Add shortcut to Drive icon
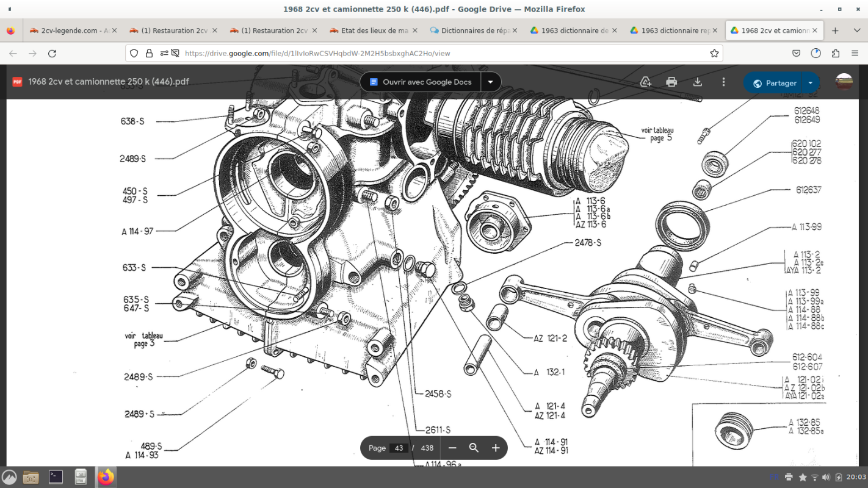868x488 pixels. (x=645, y=82)
